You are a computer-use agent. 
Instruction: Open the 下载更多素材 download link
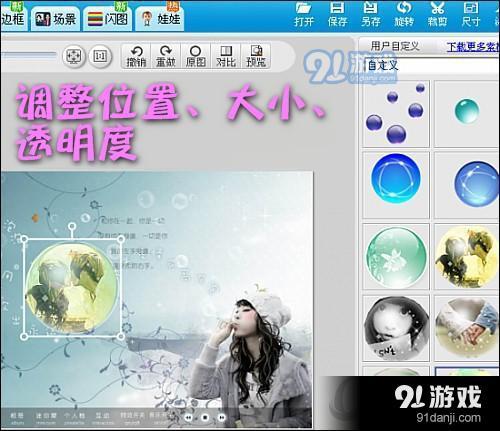point(473,47)
